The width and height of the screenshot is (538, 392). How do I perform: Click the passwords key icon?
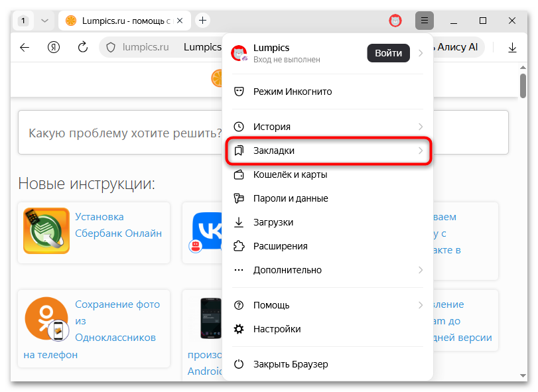[x=239, y=198]
